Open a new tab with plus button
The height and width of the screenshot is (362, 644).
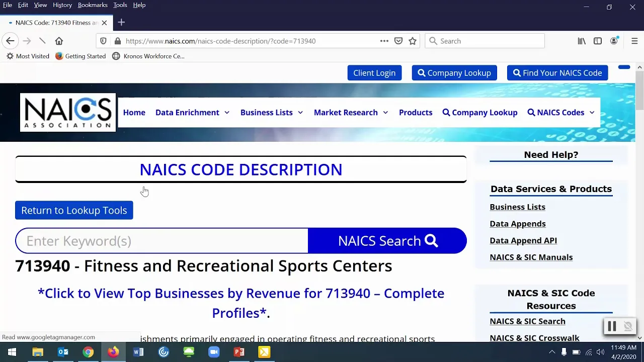pyautogui.click(x=121, y=23)
